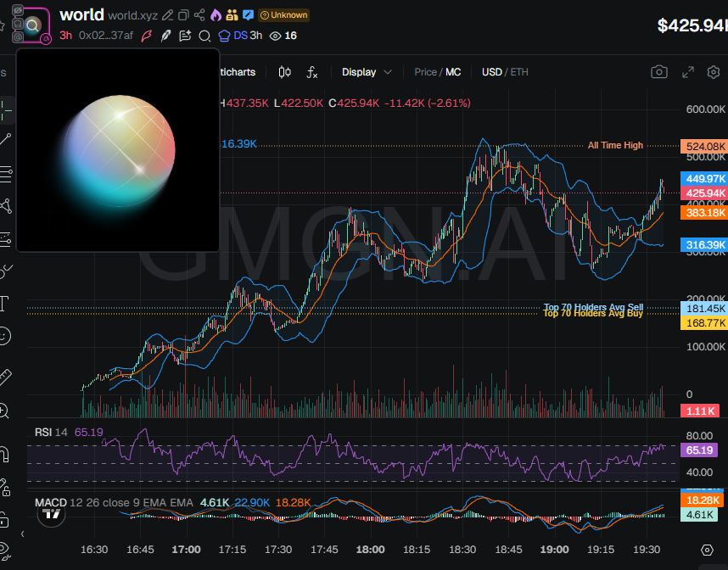
Task: Select the brush drawing tool
Action: [x=6, y=271]
